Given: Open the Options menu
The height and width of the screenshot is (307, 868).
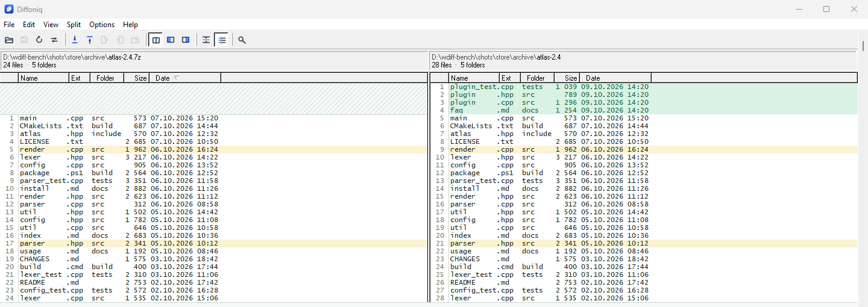Looking at the screenshot, I should click(x=102, y=25).
